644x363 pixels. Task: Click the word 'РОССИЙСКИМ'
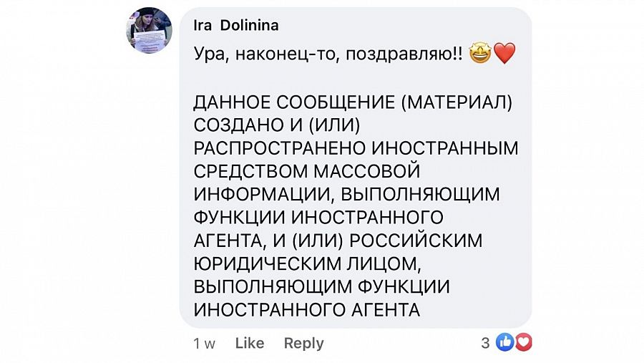pyautogui.click(x=416, y=241)
